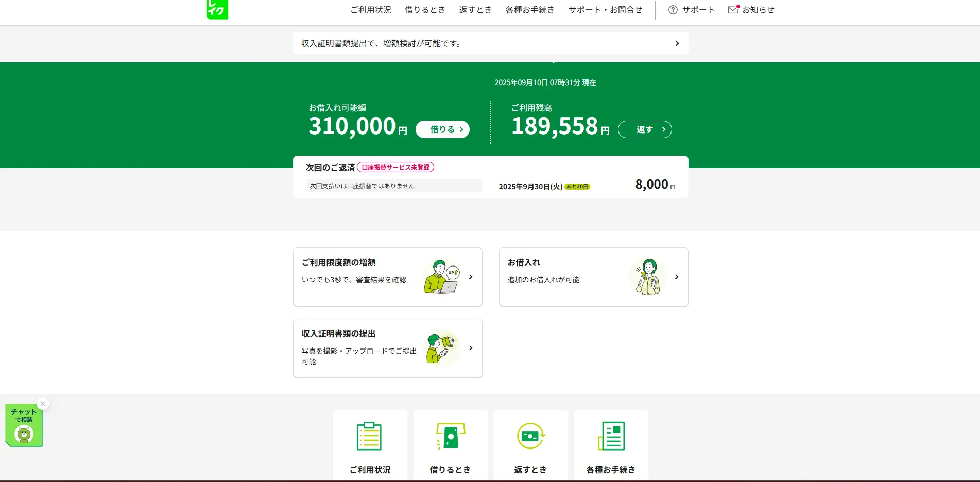Click the 各種お手続き document icon

pos(611,436)
